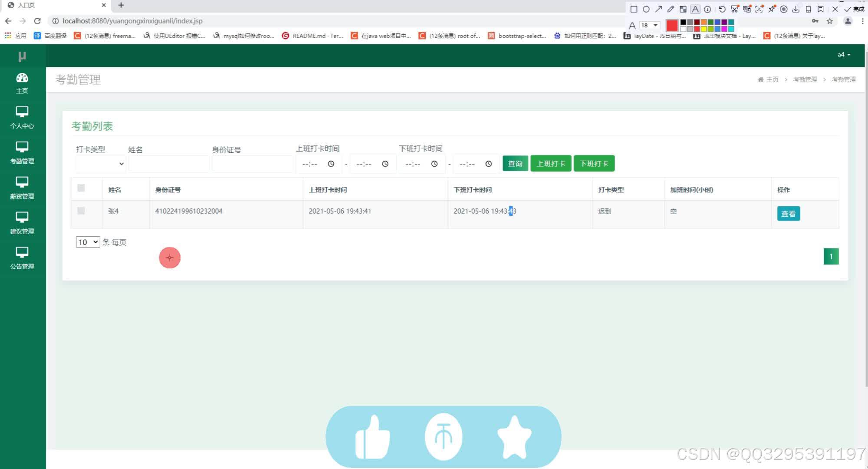The height and width of the screenshot is (469, 868).
Task: Click 完成 to finish the screenshot
Action: (854, 9)
